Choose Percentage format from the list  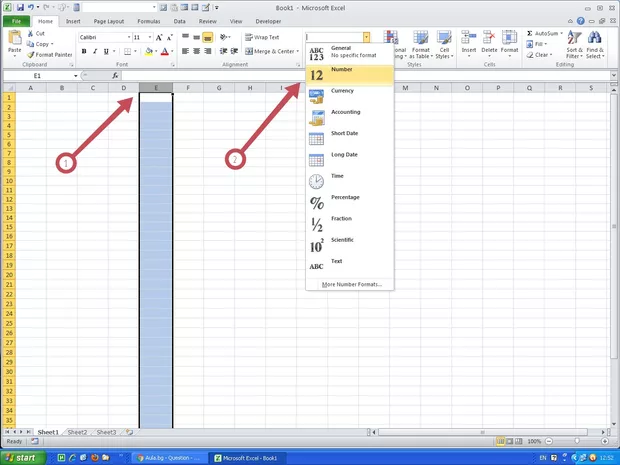350,203
